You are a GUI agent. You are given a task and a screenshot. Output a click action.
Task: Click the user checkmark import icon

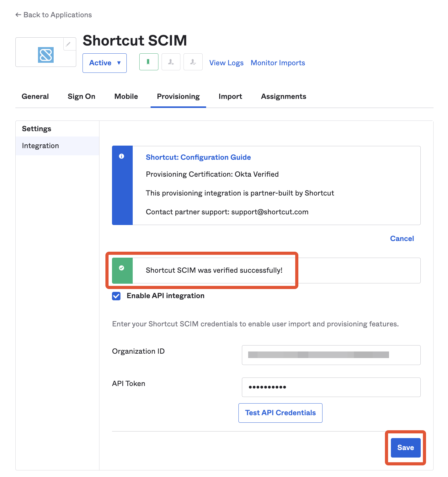(193, 62)
